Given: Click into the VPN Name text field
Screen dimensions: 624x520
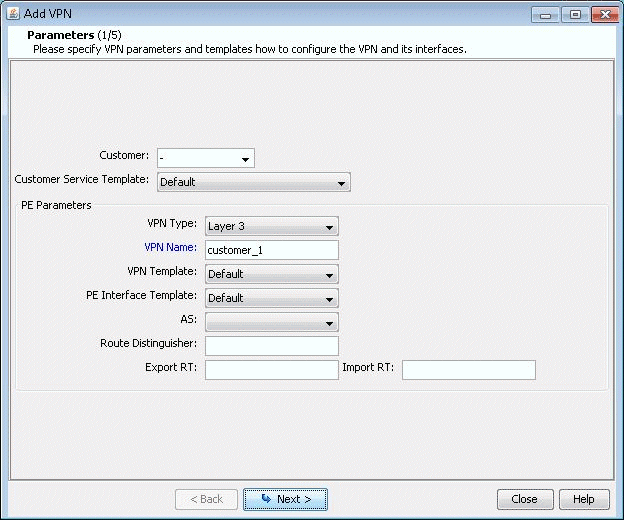Looking at the screenshot, I should tap(271, 250).
